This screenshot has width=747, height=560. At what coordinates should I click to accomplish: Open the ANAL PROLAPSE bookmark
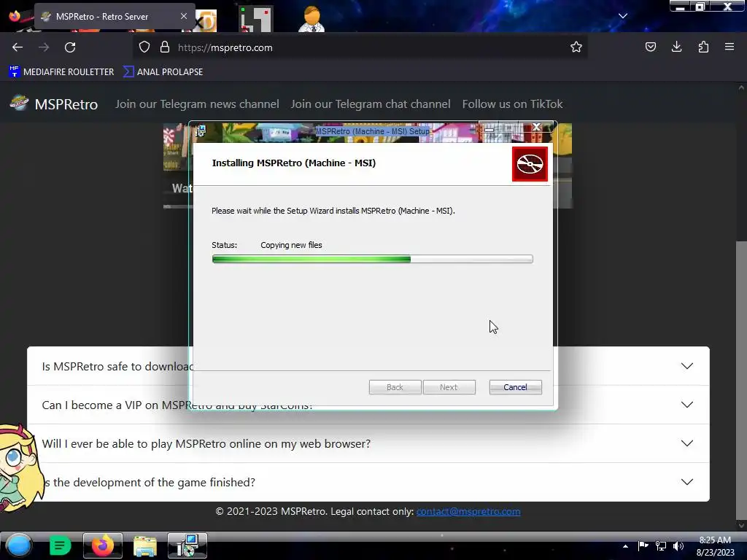163,72
